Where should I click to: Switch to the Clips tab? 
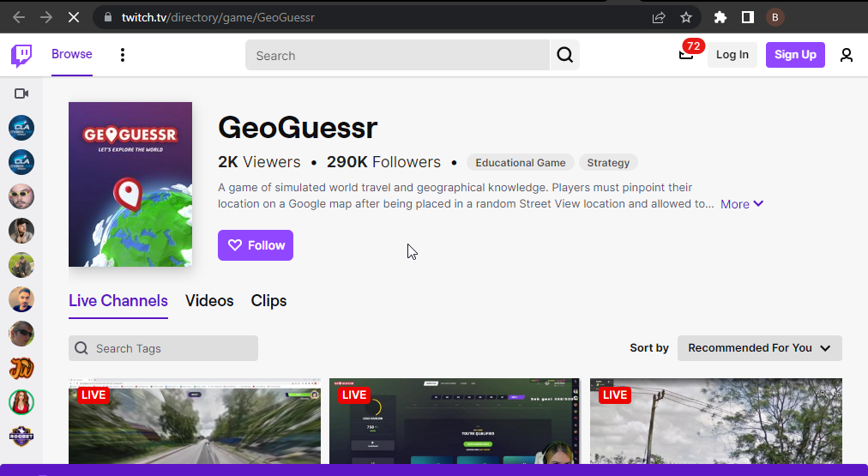point(268,300)
